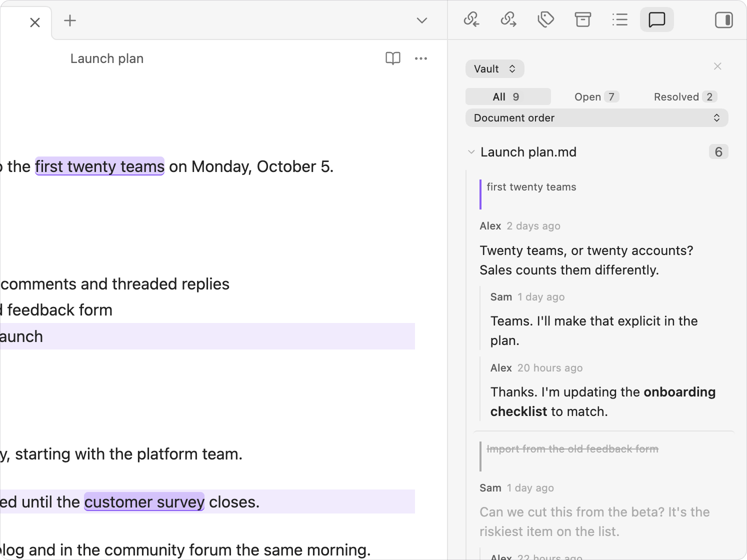Collapse the Launch plan.md group
Image resolution: width=747 pixels, height=560 pixels.
coord(471,152)
